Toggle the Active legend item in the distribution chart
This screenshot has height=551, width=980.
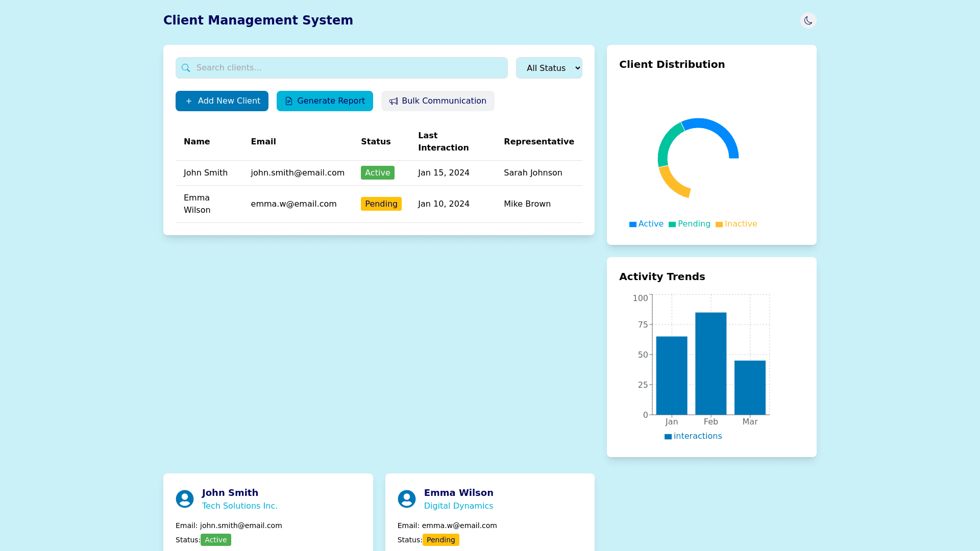[x=646, y=224]
